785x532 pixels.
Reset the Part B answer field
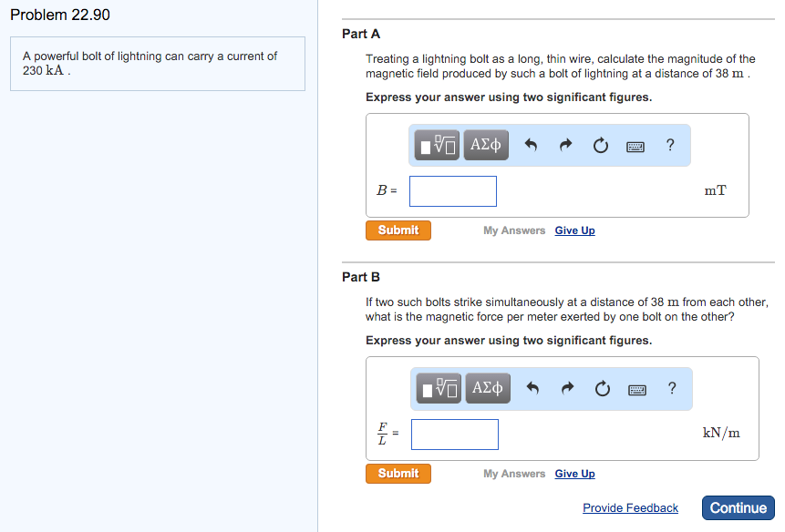(602, 389)
